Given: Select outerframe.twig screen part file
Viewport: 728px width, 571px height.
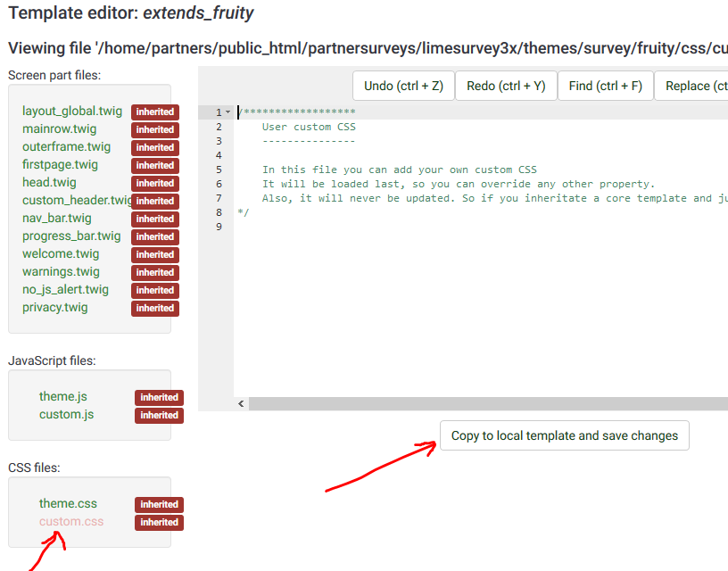Looking at the screenshot, I should (67, 147).
